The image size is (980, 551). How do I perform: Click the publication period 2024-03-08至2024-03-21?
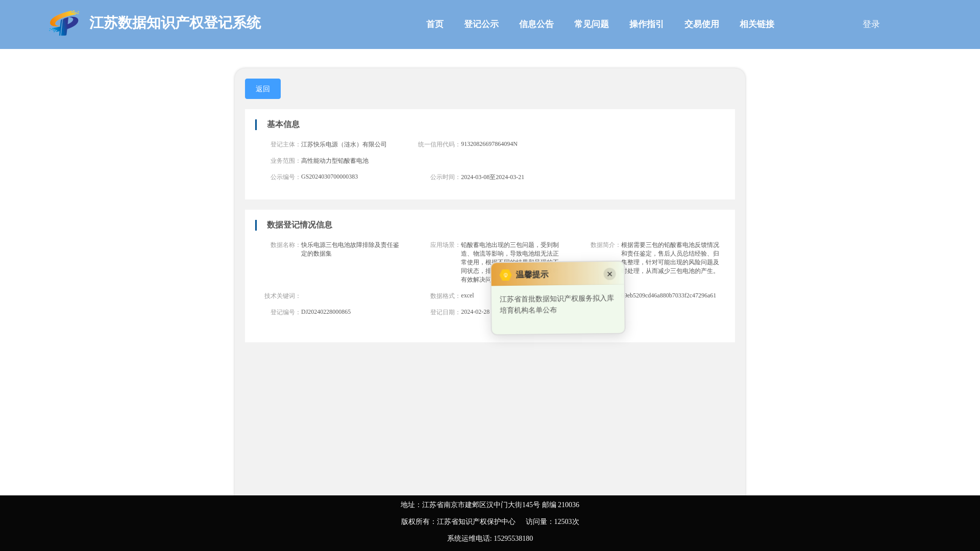(493, 177)
